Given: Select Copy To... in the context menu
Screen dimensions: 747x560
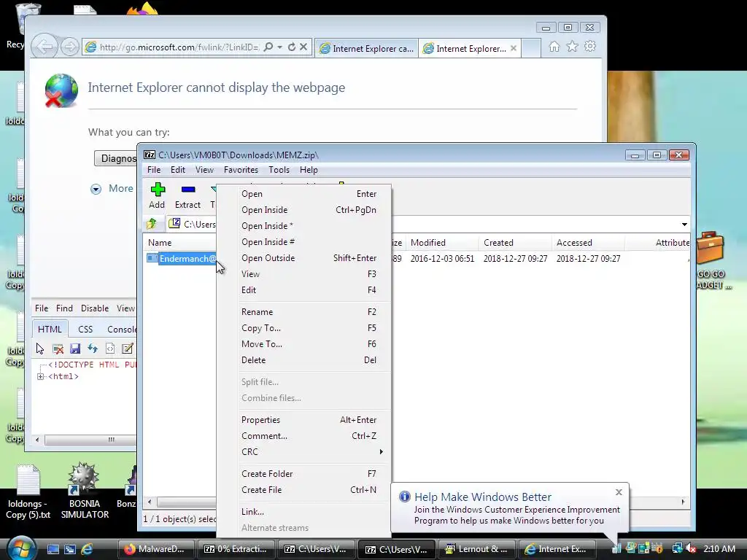Looking at the screenshot, I should coord(303,328).
